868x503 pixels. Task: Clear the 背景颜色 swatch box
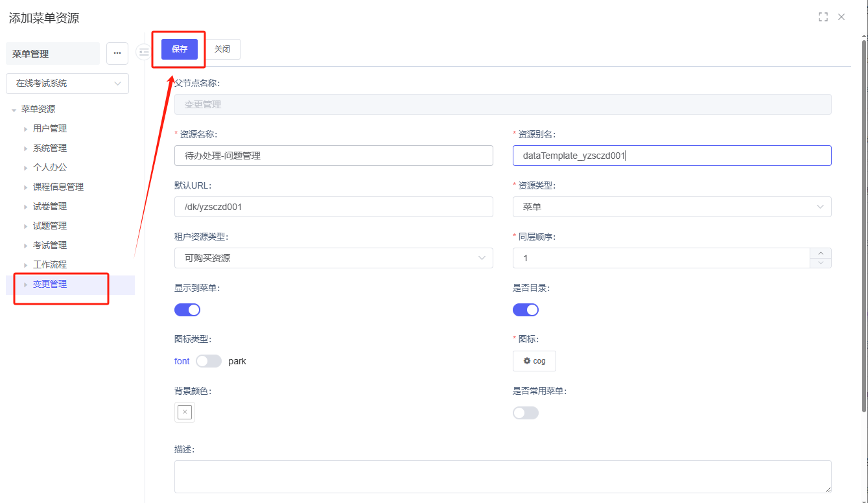click(185, 412)
